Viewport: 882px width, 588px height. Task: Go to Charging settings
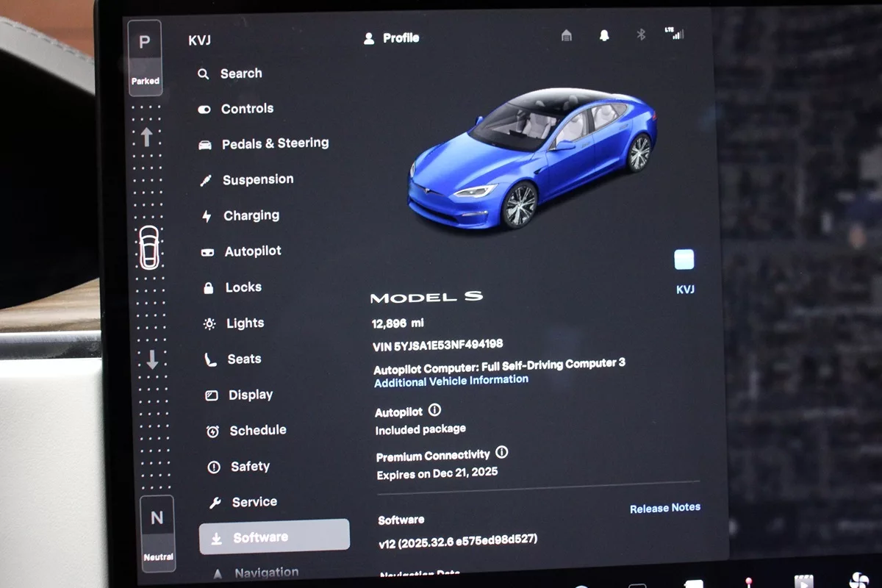250,215
